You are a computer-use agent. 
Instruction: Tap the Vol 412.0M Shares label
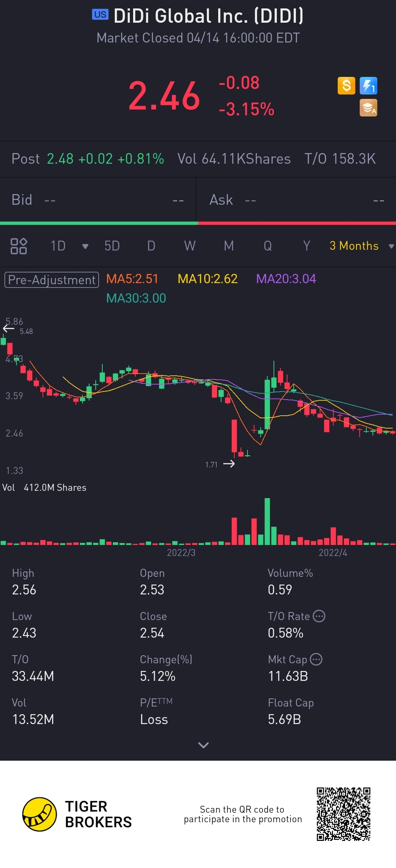pos(44,488)
